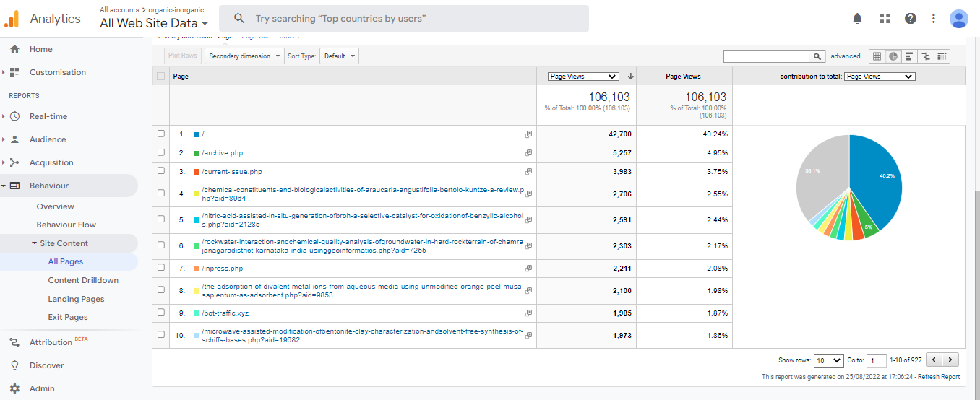Click the help question mark icon
This screenshot has height=400, width=980.
[x=911, y=19]
